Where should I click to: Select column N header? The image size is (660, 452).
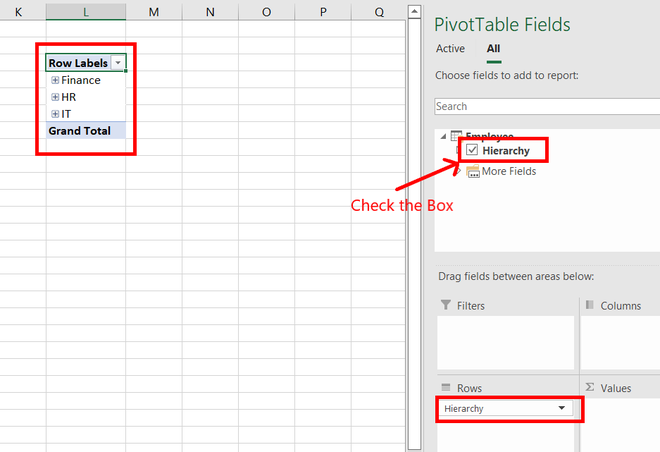pyautogui.click(x=210, y=12)
